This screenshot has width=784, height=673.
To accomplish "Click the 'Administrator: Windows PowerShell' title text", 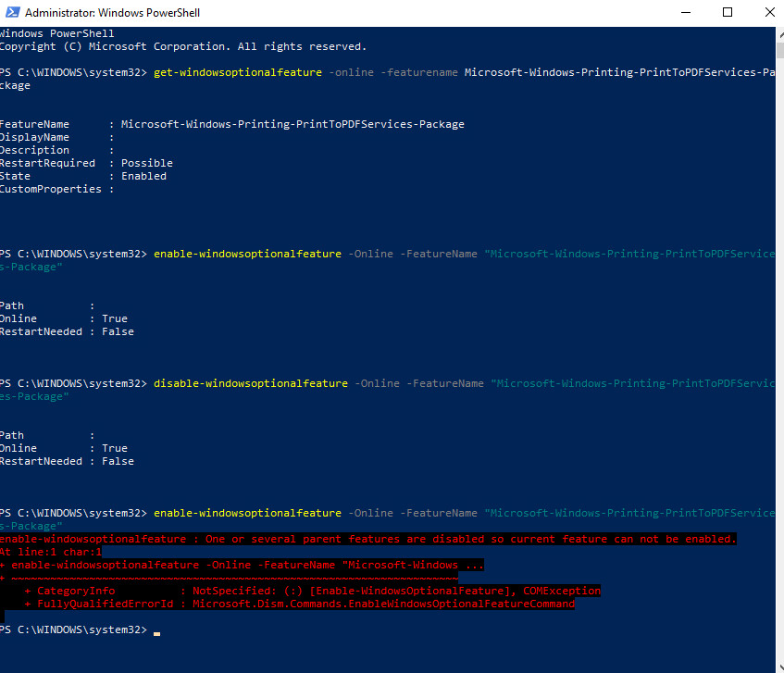I will tap(113, 13).
